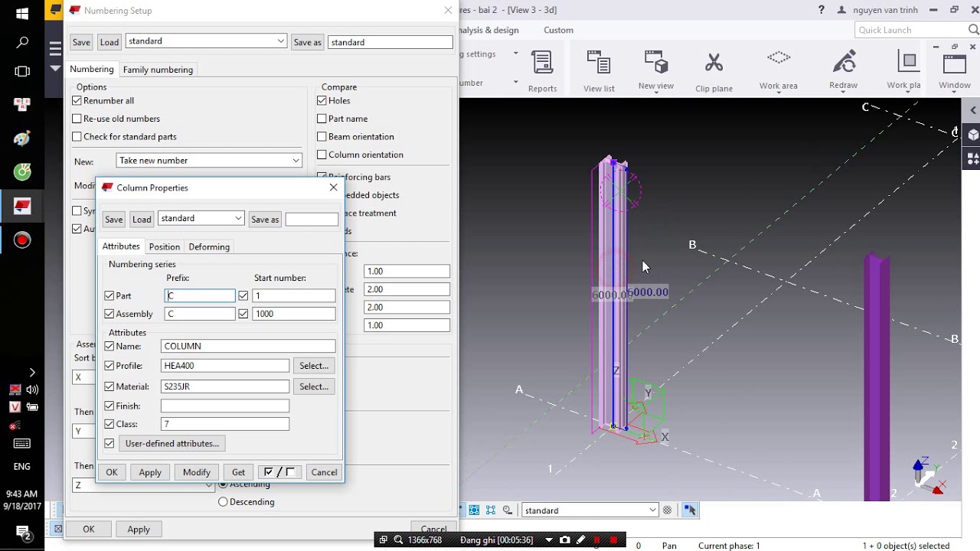Open the Window ribbon menu icon

(x=955, y=70)
